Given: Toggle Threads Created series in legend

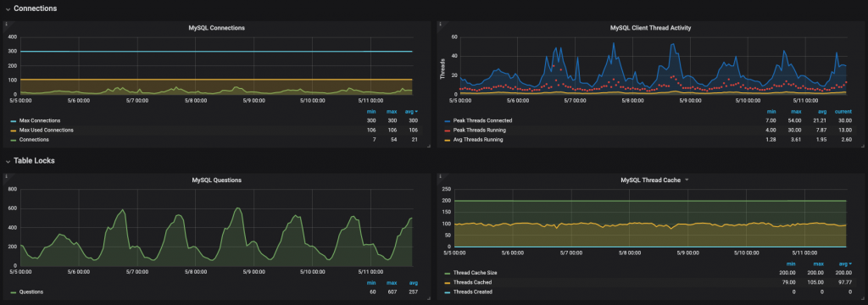Looking at the screenshot, I should (473, 291).
